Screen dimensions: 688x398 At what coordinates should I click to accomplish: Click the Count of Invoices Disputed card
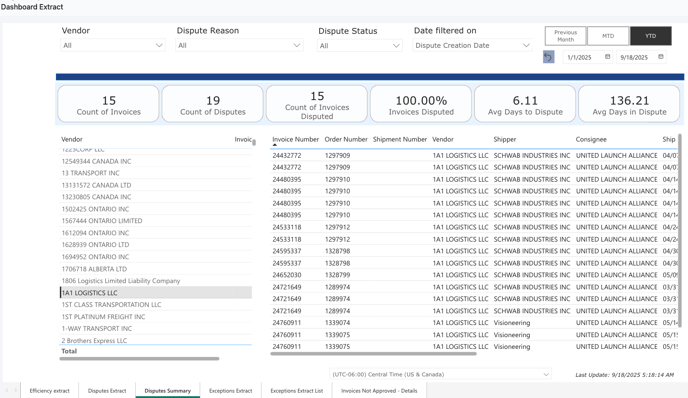(317, 104)
